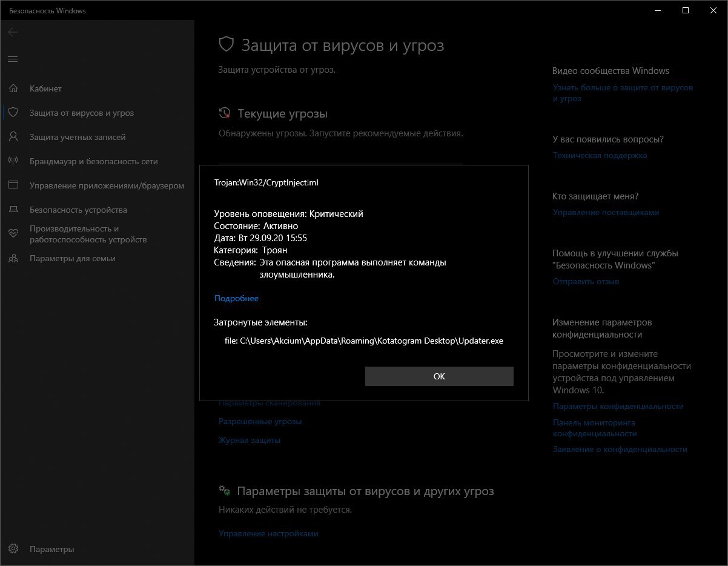728x566 pixels.
Task: Click the Кабинет home icon
Action: coord(13,88)
